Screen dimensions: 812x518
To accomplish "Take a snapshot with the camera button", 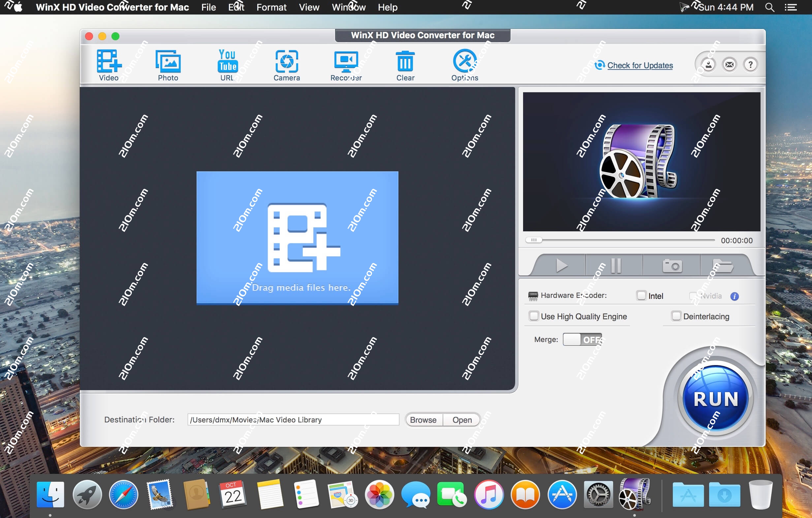I will tap(672, 265).
